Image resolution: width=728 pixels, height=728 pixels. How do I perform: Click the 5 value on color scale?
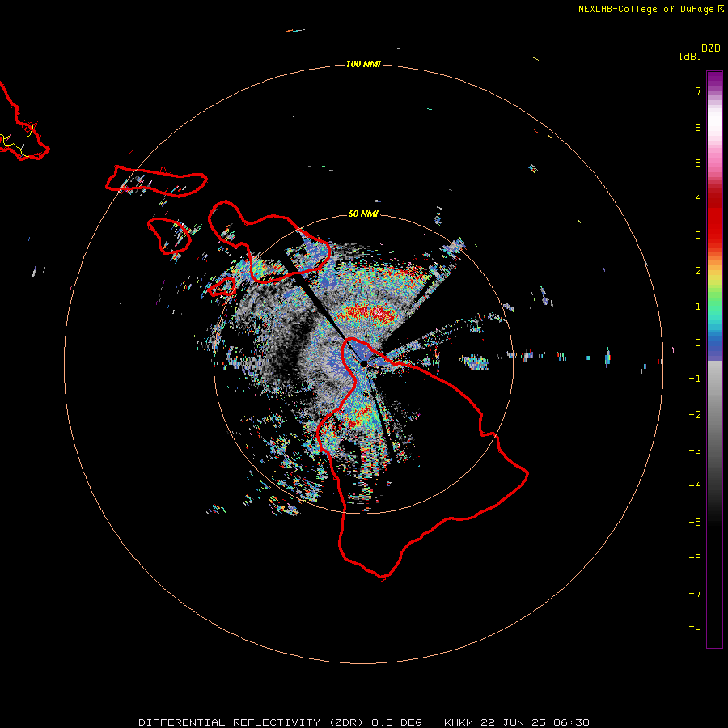[x=698, y=163]
